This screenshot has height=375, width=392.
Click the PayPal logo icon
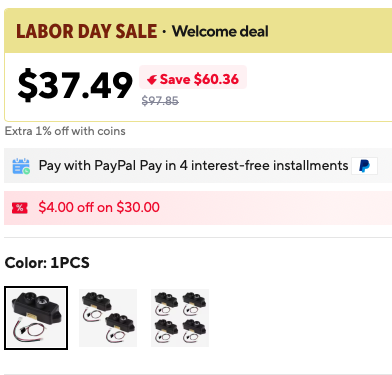pos(364,166)
